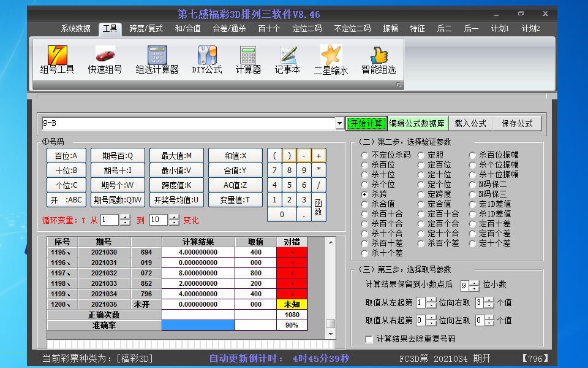Insert the 开奖号均值:U variable
Image resolution: width=588 pixels, height=368 pixels.
click(x=176, y=200)
